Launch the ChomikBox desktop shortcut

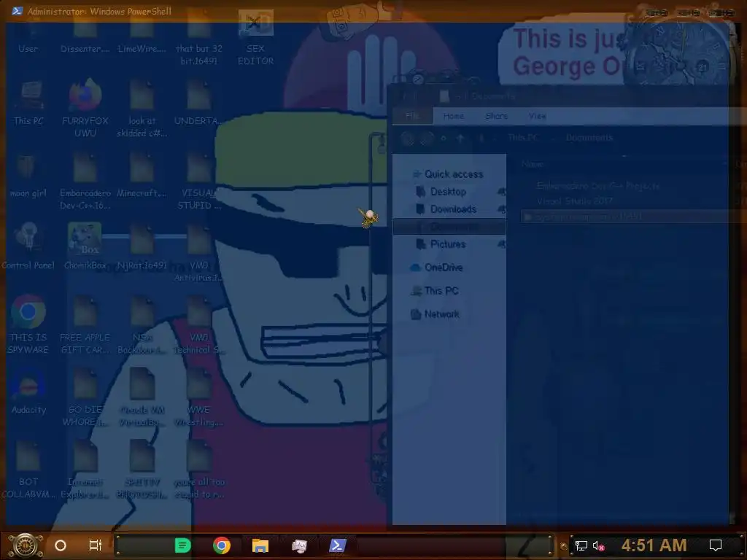(x=85, y=246)
